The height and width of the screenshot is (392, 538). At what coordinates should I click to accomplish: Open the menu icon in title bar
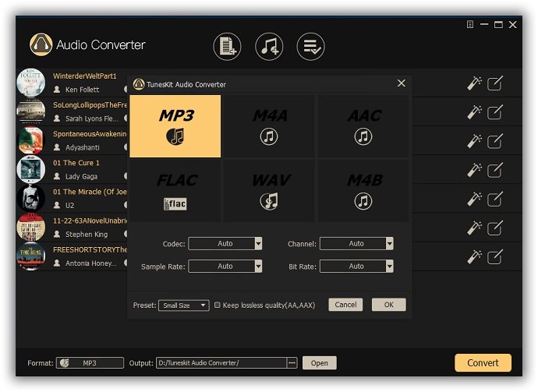tap(470, 24)
